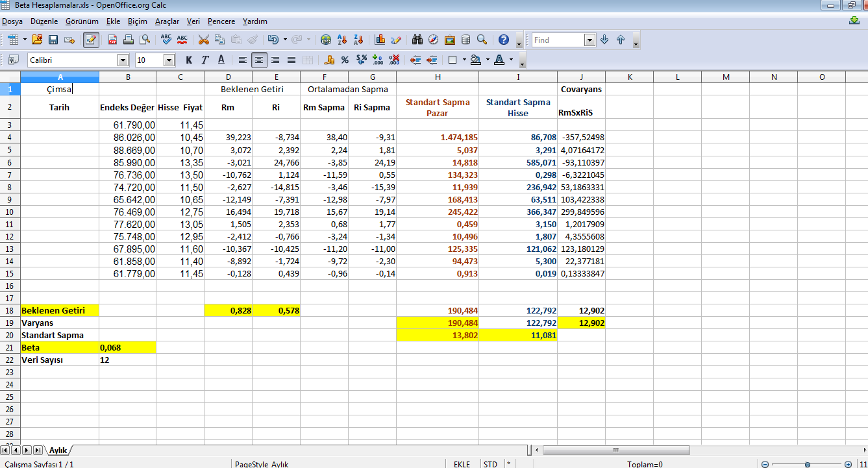Toggle Edit File mode button
Screen dimensions: 868x468
[x=91, y=40]
